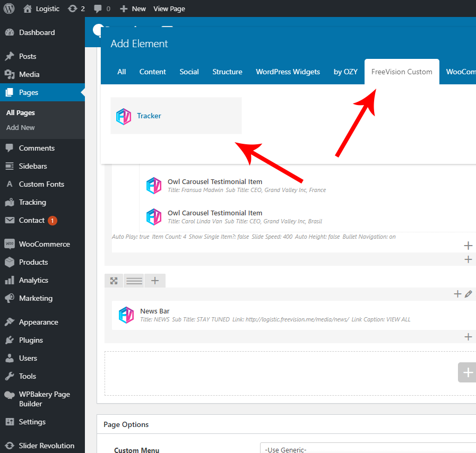
Task: Switch to the FreeVision Custom tab
Action: (x=402, y=72)
